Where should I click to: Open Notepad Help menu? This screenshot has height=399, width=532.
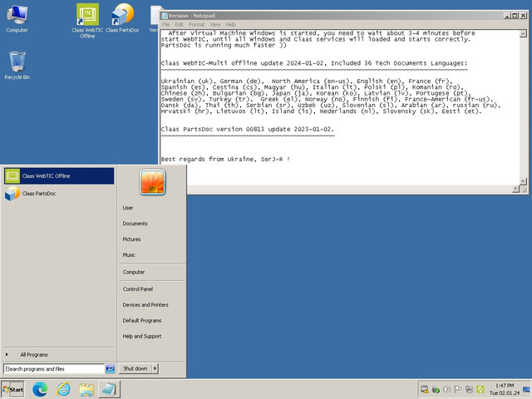[x=231, y=24]
